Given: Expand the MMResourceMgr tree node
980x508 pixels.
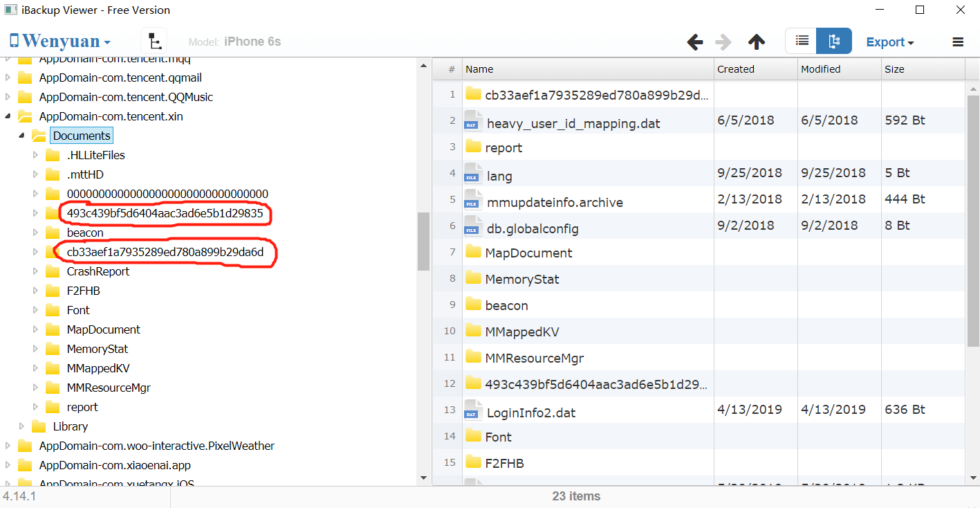Looking at the screenshot, I should click(36, 388).
